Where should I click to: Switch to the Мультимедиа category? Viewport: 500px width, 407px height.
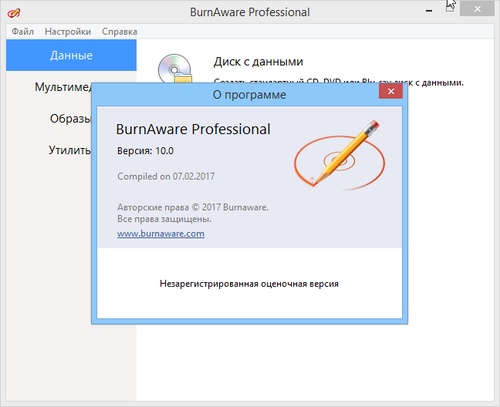tap(63, 87)
